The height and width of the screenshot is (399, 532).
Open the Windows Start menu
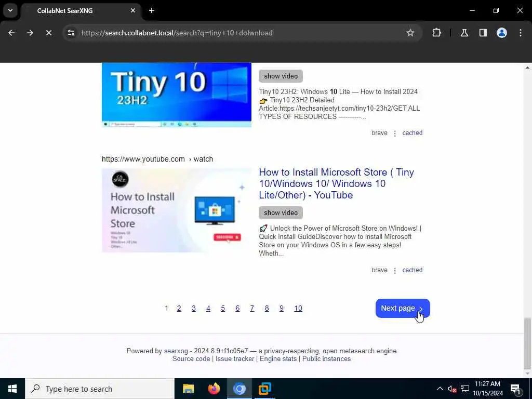[x=12, y=389]
